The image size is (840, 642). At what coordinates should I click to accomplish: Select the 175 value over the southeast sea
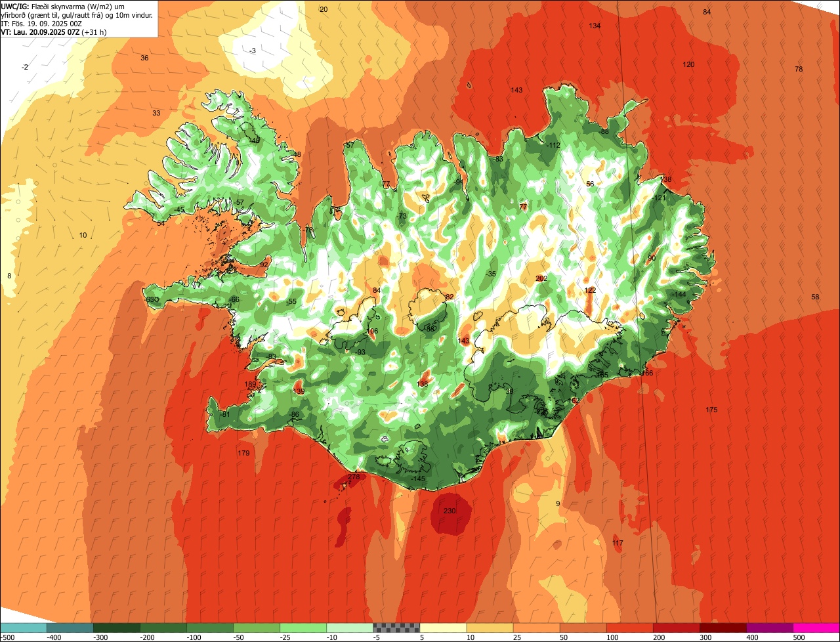[x=711, y=410]
